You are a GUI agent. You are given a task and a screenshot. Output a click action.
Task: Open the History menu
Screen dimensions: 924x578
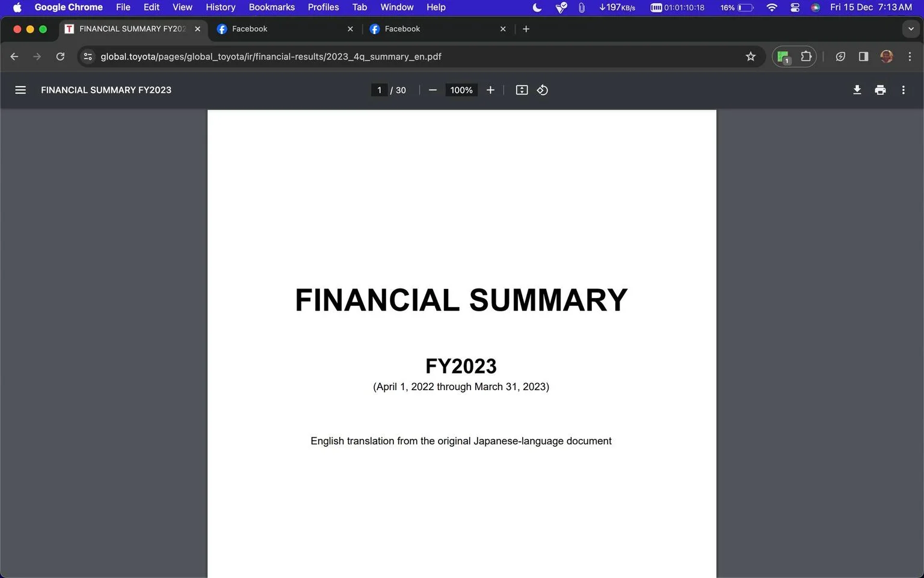click(220, 7)
